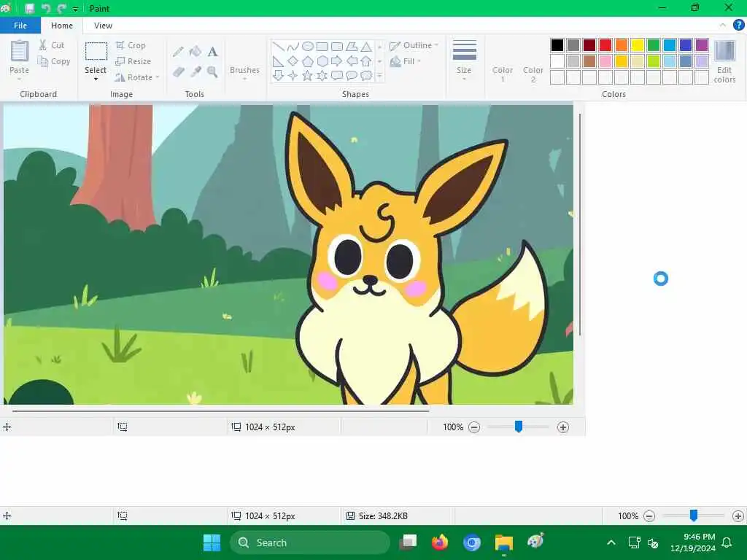The height and width of the screenshot is (560, 747).
Task: Click the inner zoom slider thumb
Action: (x=519, y=427)
